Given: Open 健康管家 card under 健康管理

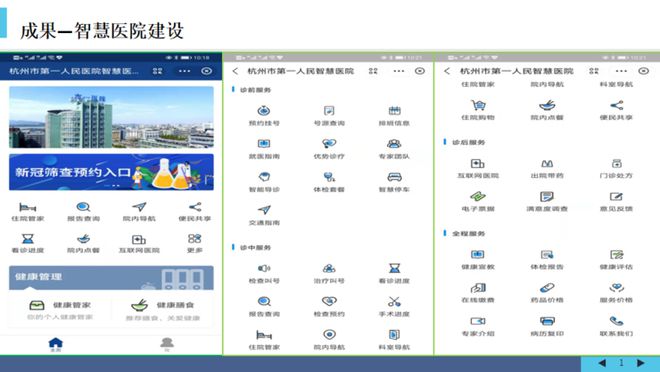Looking at the screenshot, I should click(60, 310).
